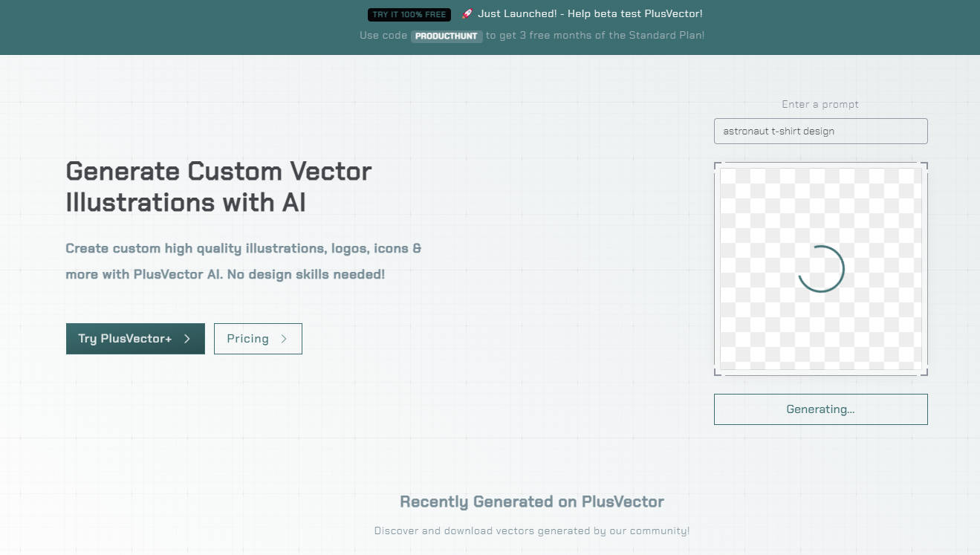Image resolution: width=980 pixels, height=555 pixels.
Task: Click the checkered vector preview canvas
Action: pyautogui.click(x=821, y=269)
